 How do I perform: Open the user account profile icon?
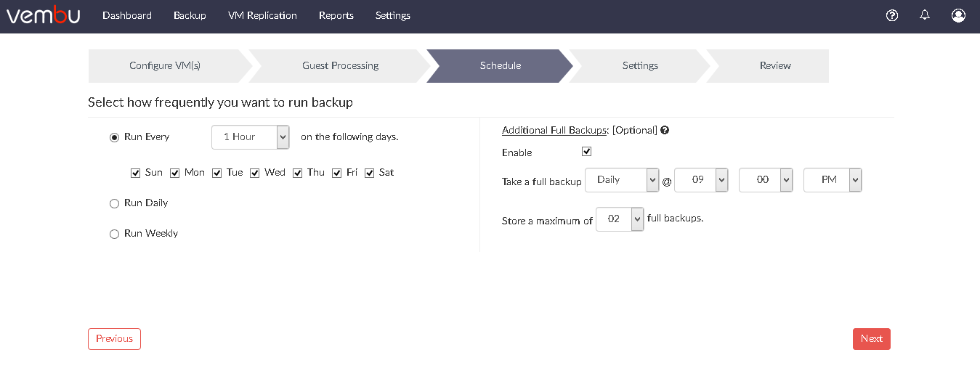(x=958, y=15)
